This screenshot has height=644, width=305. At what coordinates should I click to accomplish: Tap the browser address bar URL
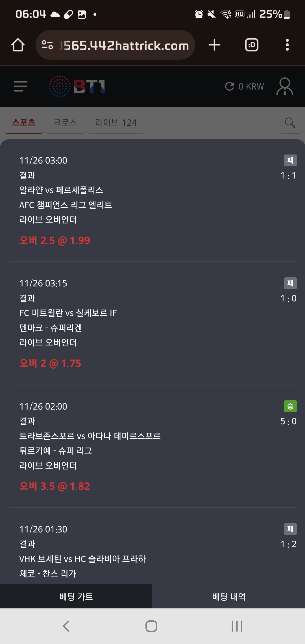click(124, 46)
